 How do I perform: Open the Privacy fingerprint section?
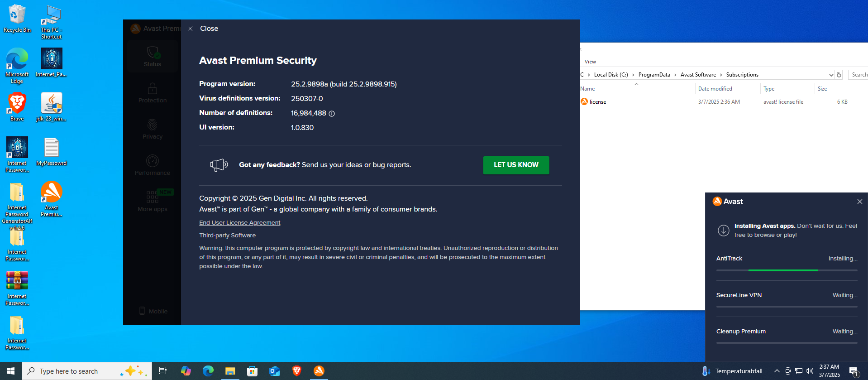(152, 129)
